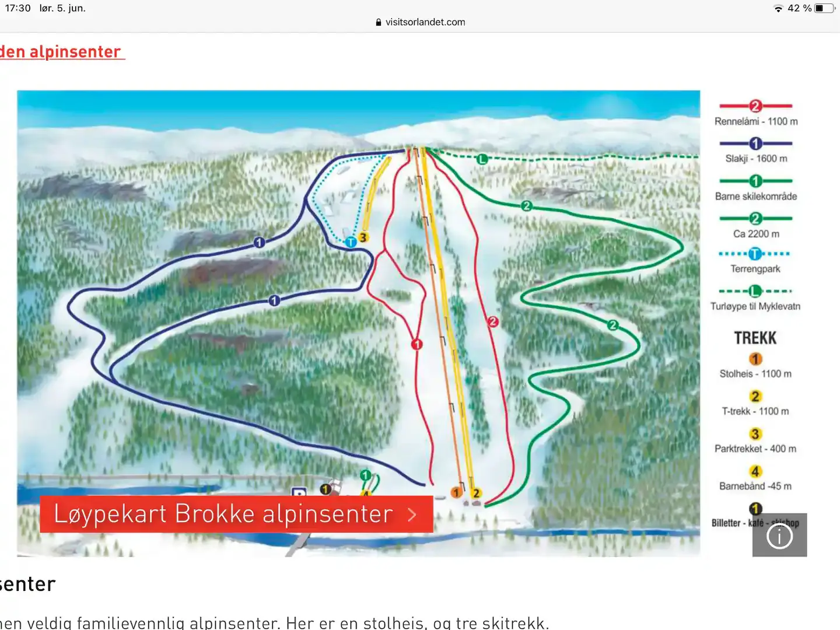Click the upper green run 2 marker on the map
The height and width of the screenshot is (630, 840).
[527, 205]
